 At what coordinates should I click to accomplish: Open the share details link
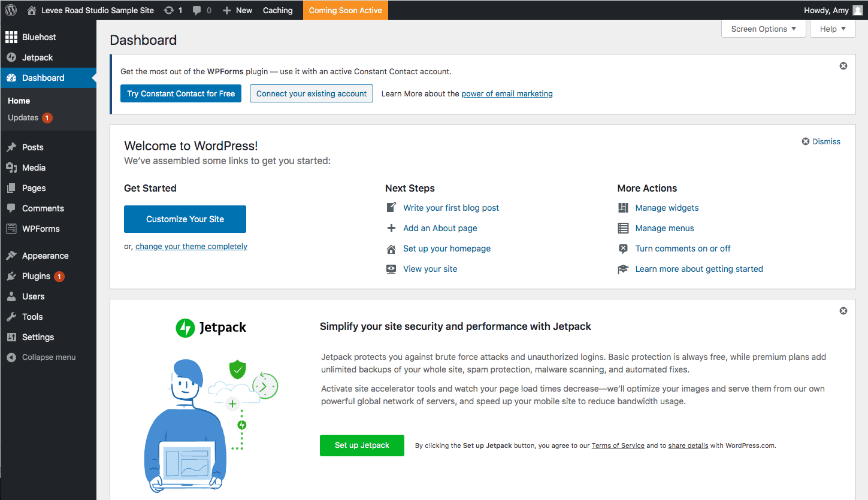(x=688, y=446)
